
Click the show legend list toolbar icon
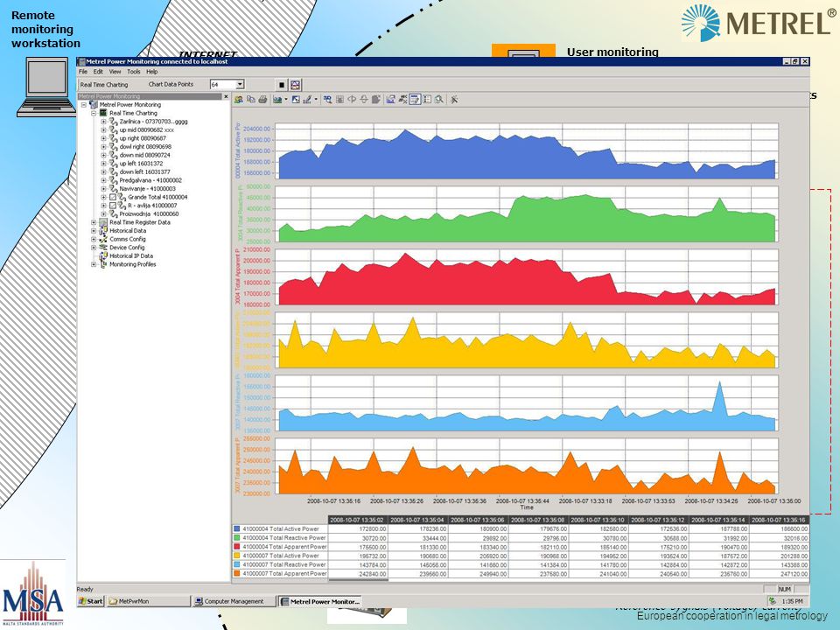[428, 100]
